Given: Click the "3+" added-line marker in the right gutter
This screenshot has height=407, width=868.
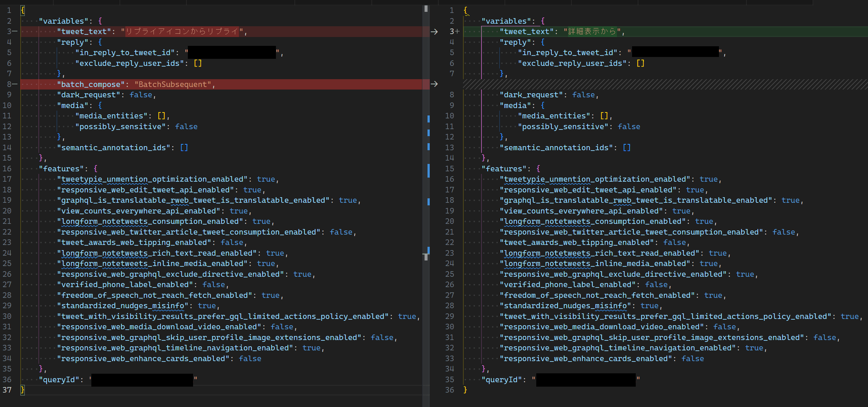Looking at the screenshot, I should (x=455, y=32).
